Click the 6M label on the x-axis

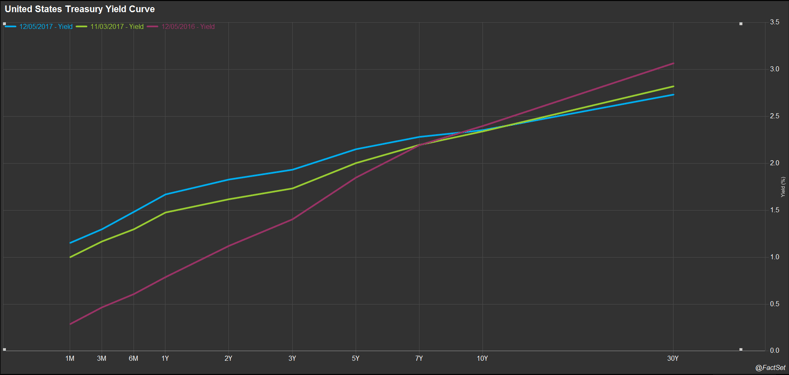tap(133, 358)
